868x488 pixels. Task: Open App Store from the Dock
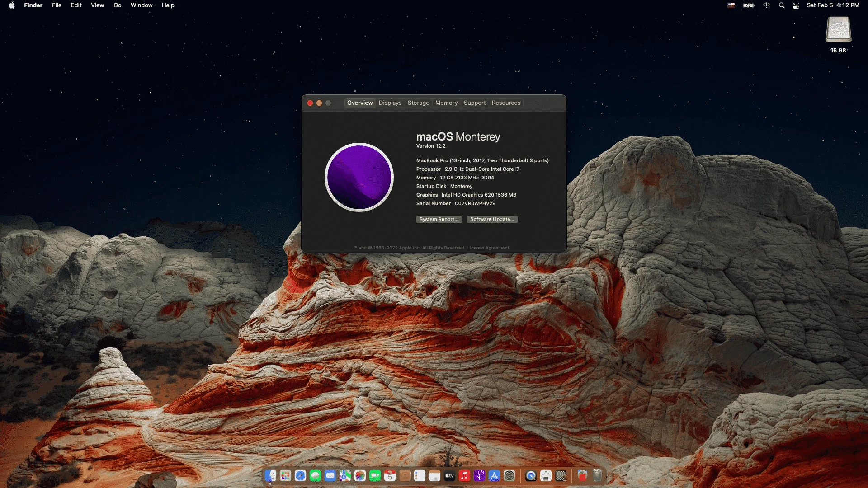coord(494,475)
